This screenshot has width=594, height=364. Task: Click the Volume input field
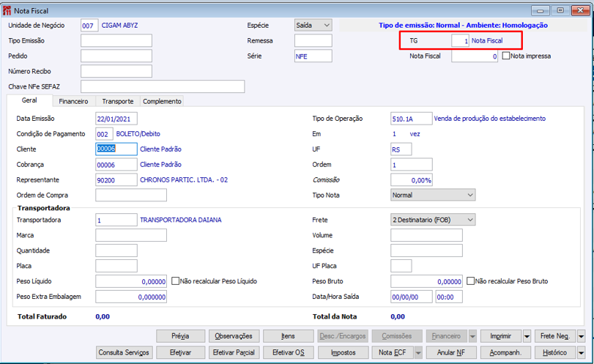(x=426, y=235)
